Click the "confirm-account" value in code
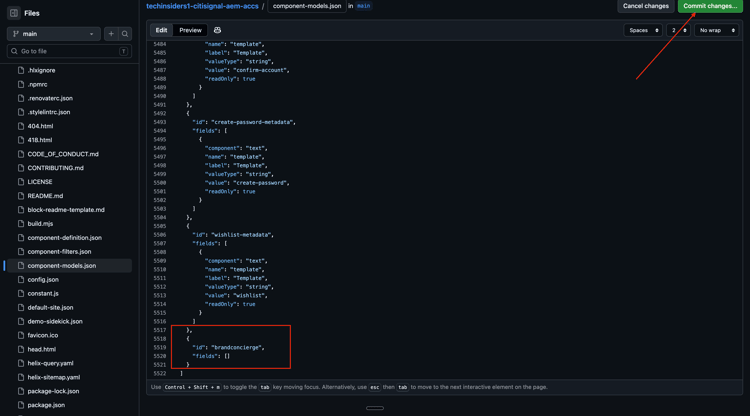This screenshot has height=416, width=750. coord(260,70)
